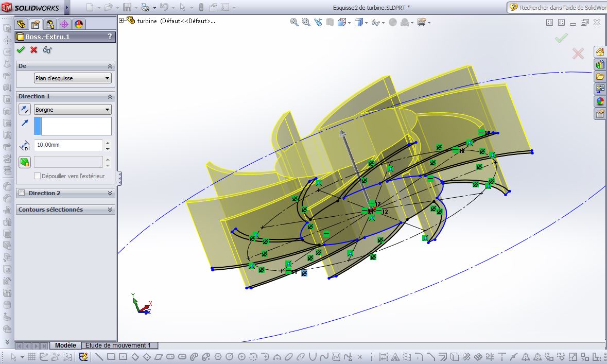Click the reverse direction button

pos(24,109)
